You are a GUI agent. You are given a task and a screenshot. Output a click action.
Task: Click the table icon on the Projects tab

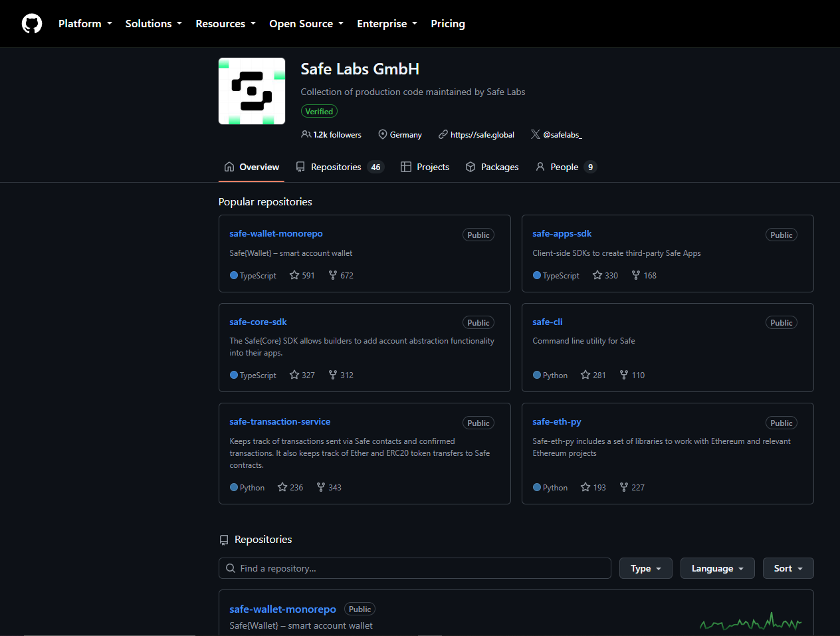click(x=406, y=167)
